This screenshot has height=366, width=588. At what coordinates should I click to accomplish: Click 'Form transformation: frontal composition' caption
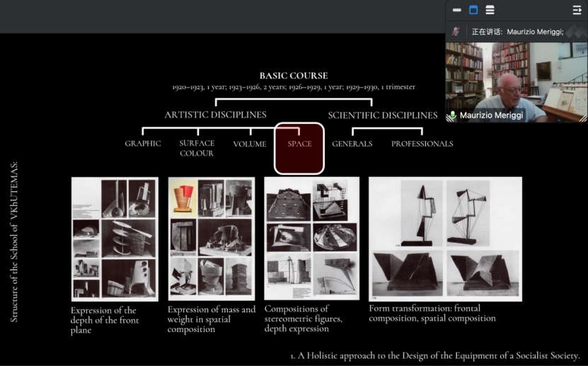click(432, 313)
